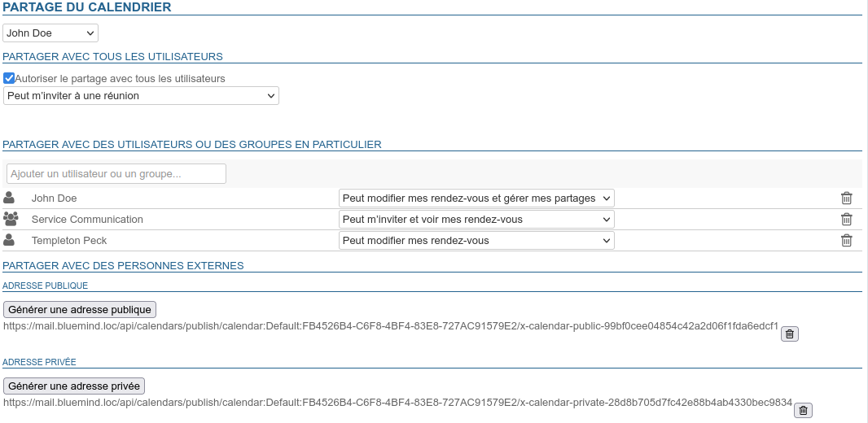This screenshot has height=423, width=868.
Task: Open the "Peut m'inviter à une réunion" dropdown
Action: tap(141, 96)
